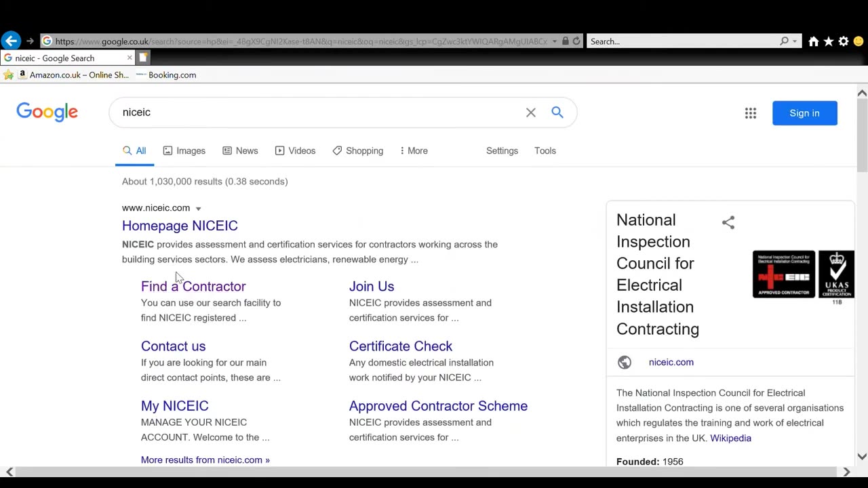Image resolution: width=868 pixels, height=488 pixels.
Task: Open search Settings menu
Action: pyautogui.click(x=502, y=150)
